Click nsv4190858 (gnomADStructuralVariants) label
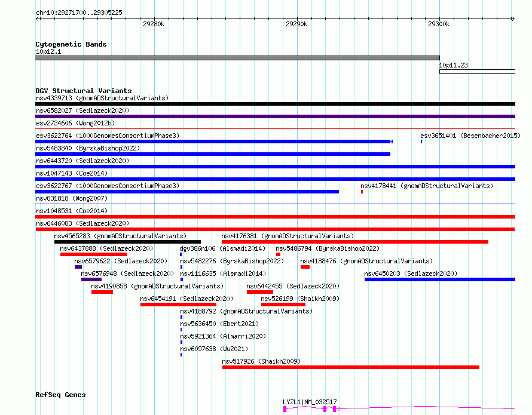This screenshot has width=532, height=415. (157, 286)
